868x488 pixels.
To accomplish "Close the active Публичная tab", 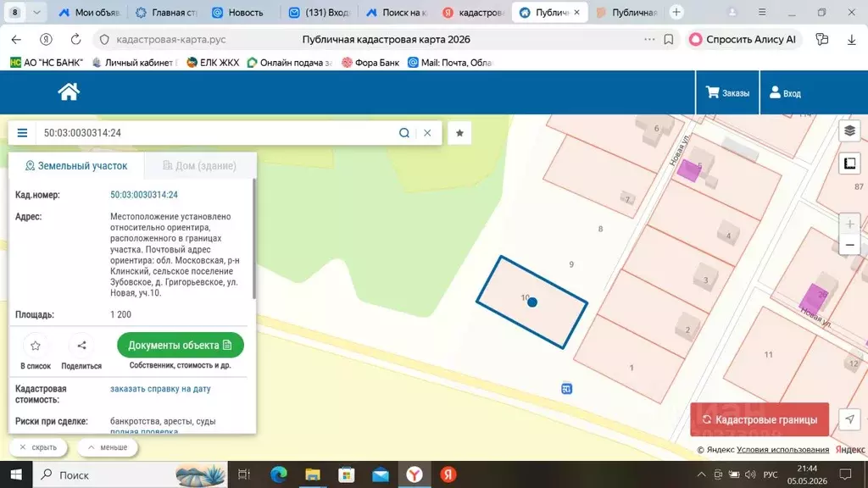I will click(x=577, y=12).
